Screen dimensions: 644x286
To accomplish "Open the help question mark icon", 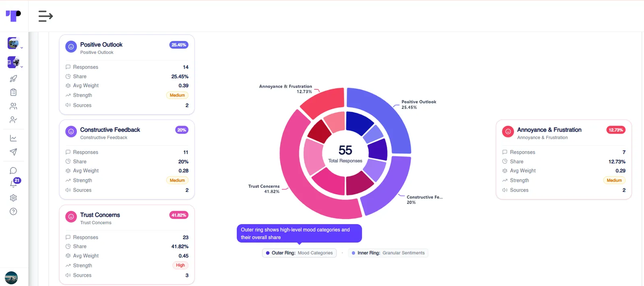I will (x=13, y=212).
